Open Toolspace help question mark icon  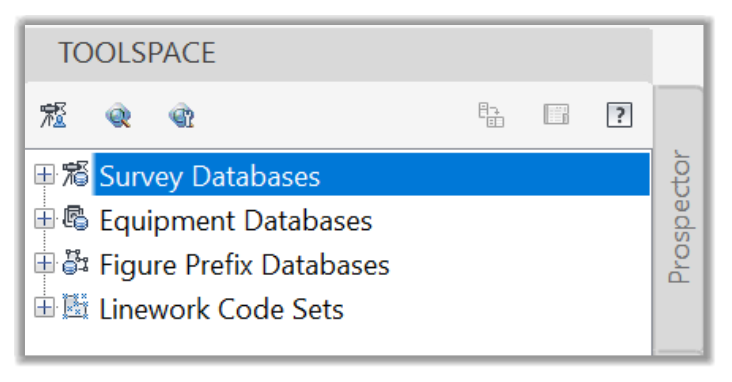(619, 115)
